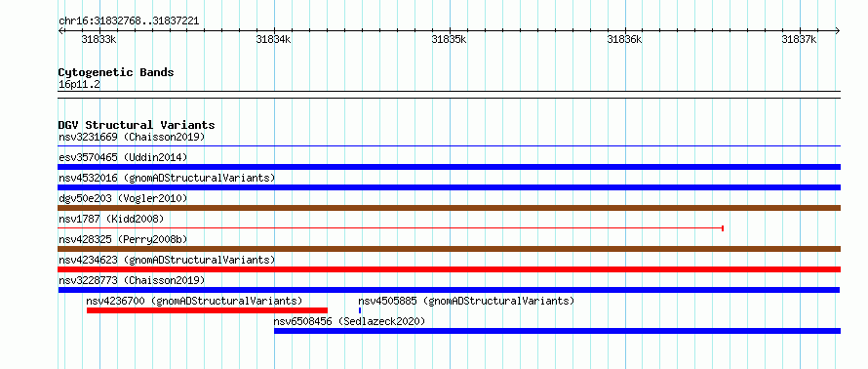Open nsv4236700 (gnomADStructuralVariants) label
This screenshot has width=868, height=369.
click(194, 301)
